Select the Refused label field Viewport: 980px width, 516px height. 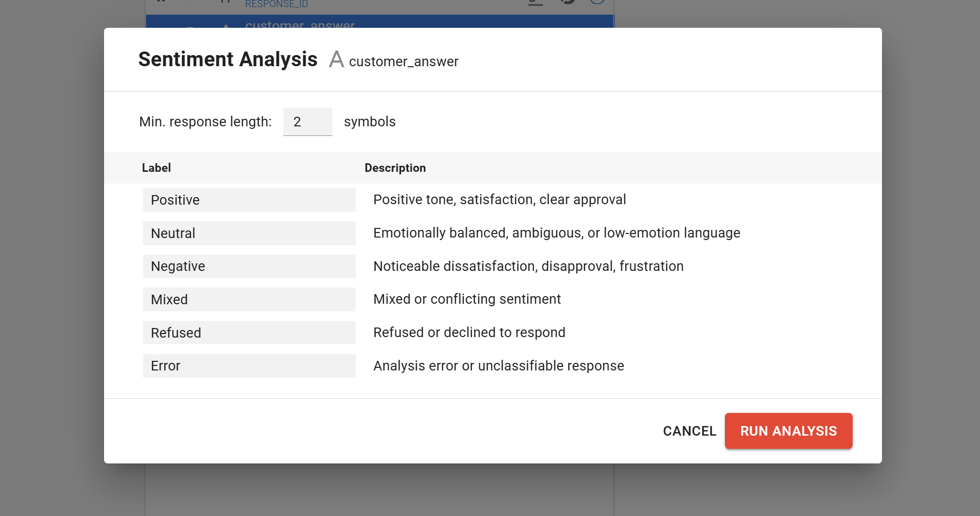[249, 333]
